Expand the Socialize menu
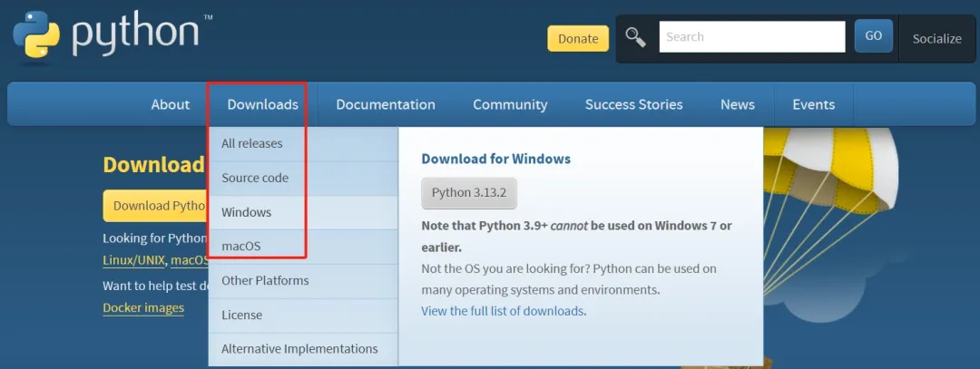 (936, 38)
